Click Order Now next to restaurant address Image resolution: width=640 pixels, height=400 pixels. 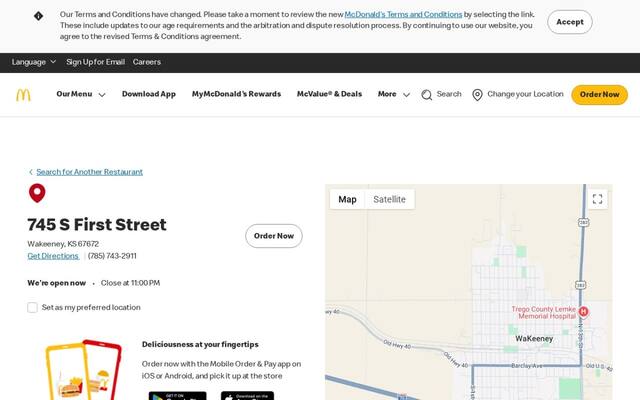click(x=274, y=236)
